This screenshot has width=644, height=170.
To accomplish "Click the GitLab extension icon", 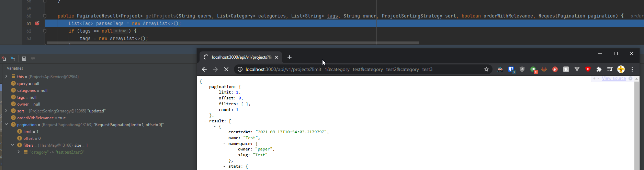I will [x=544, y=69].
